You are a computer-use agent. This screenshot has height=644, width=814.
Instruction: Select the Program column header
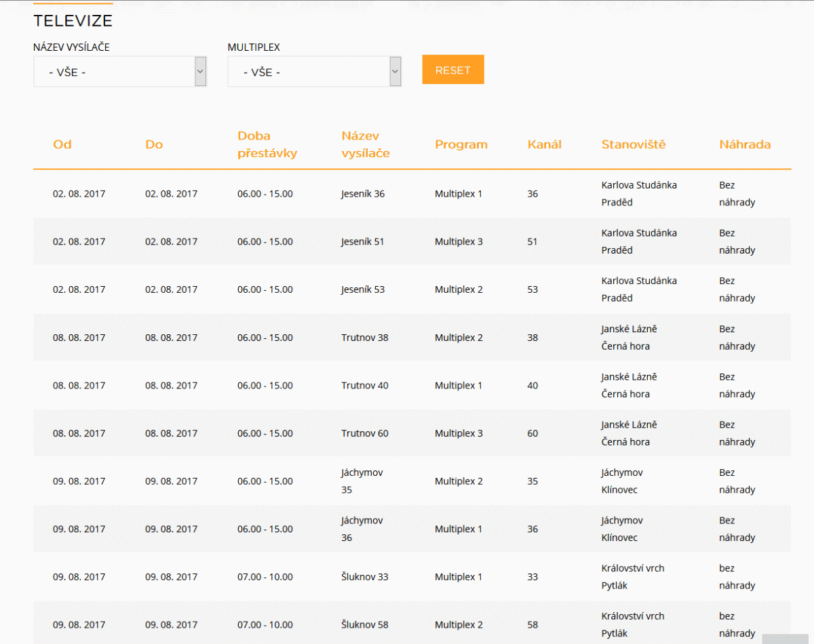coord(461,144)
